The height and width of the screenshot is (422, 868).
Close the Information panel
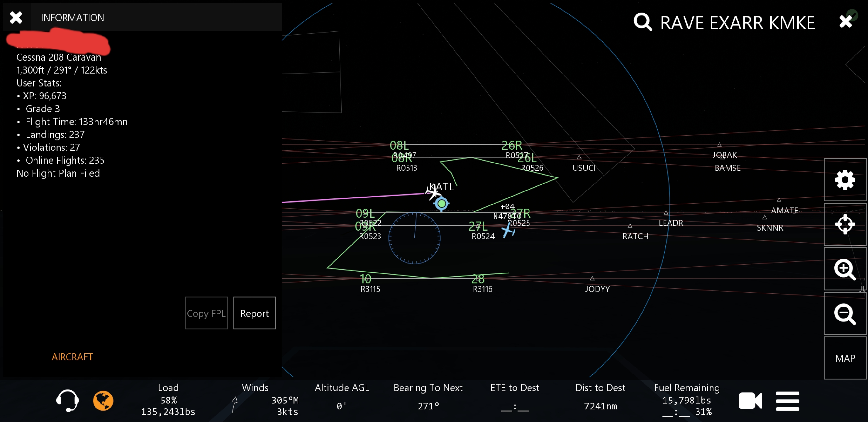click(x=16, y=18)
